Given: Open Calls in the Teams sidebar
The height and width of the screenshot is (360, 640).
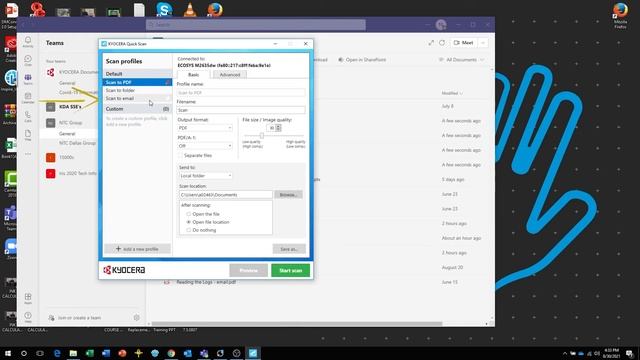Looking at the screenshot, I should [x=28, y=116].
